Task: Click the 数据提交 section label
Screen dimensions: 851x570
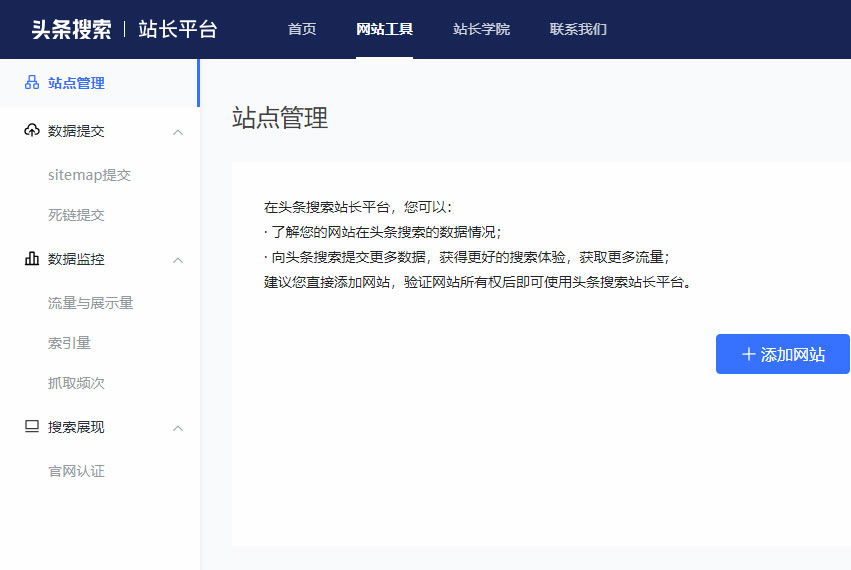Action: pyautogui.click(x=76, y=131)
